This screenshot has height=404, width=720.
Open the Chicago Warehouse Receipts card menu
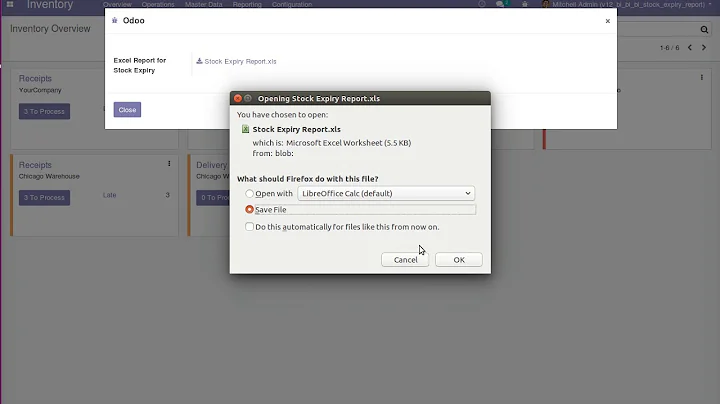[169, 163]
